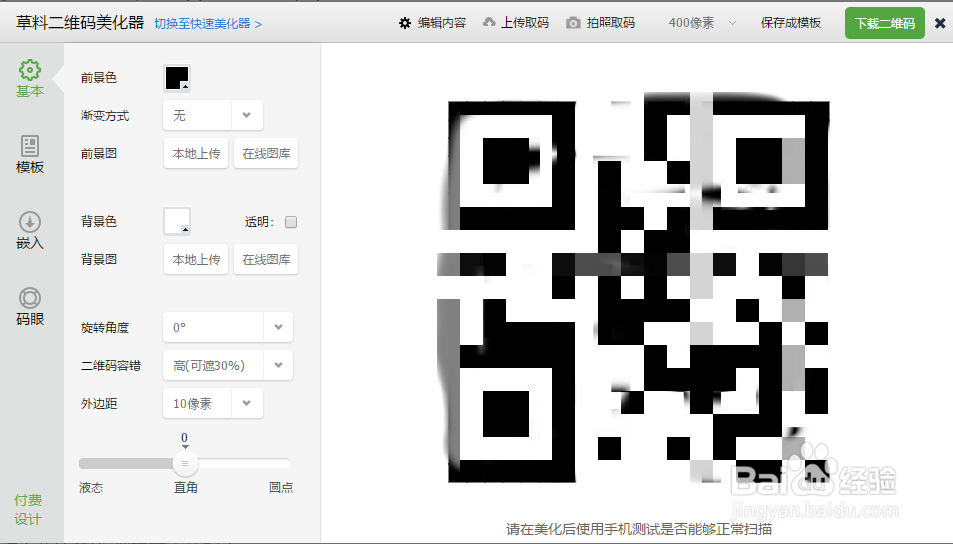Expand the 渐变方式 dropdown showing 无
The image size is (953, 544).
pos(213,115)
